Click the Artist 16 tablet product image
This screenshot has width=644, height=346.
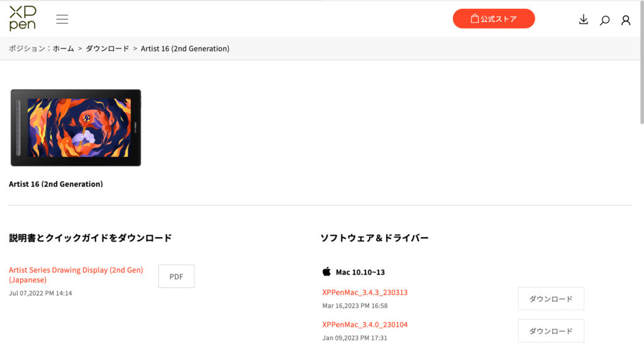click(x=75, y=127)
